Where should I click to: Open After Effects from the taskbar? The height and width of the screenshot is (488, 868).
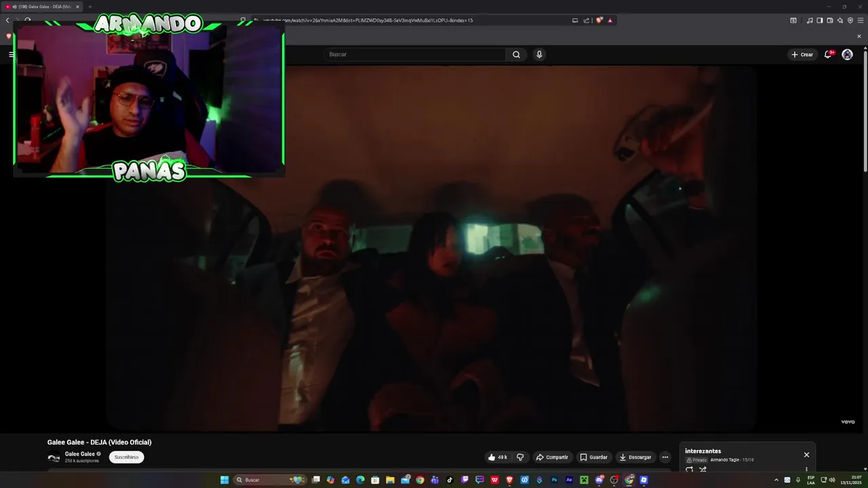pyautogui.click(x=569, y=480)
